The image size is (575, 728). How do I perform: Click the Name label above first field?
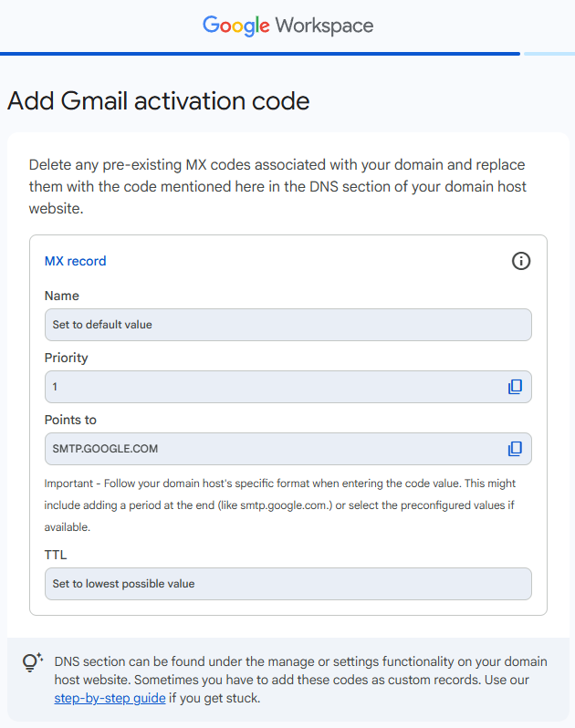[x=62, y=296]
